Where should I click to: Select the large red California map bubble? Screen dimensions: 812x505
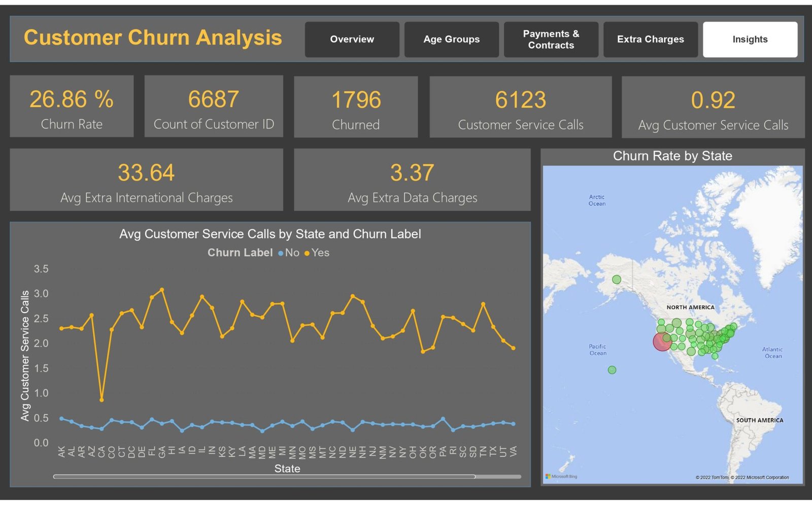tap(662, 342)
